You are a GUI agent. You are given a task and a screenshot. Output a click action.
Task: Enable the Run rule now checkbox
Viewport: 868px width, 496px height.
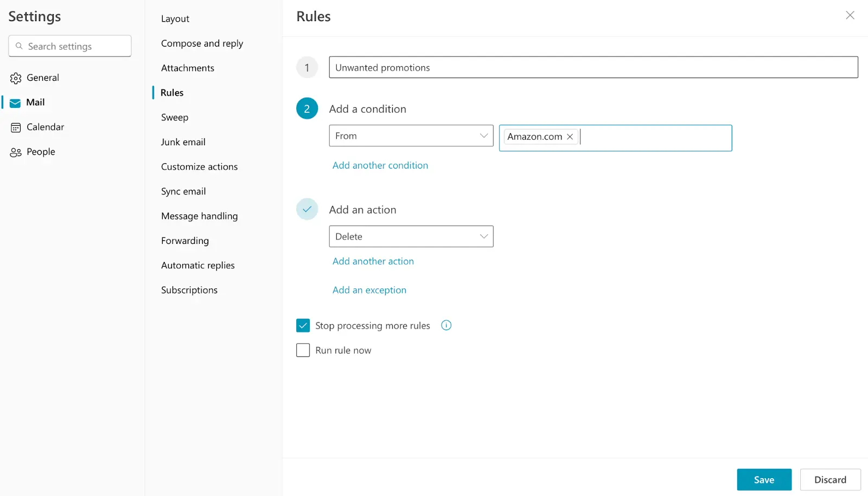(x=303, y=350)
